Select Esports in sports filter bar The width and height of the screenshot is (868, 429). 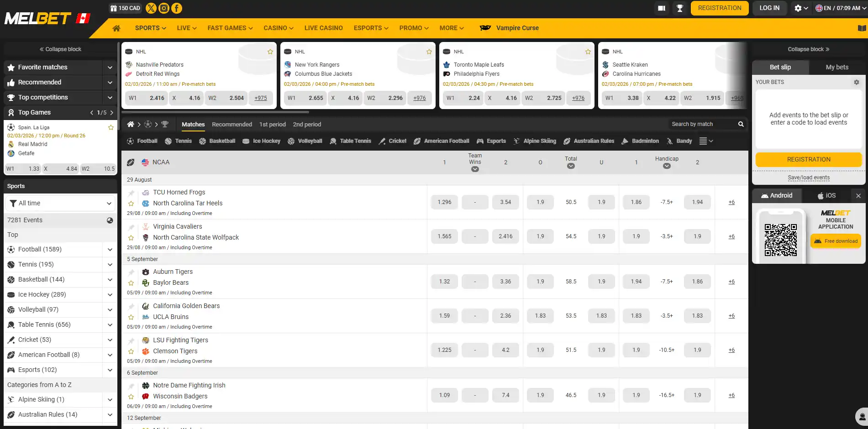(491, 141)
